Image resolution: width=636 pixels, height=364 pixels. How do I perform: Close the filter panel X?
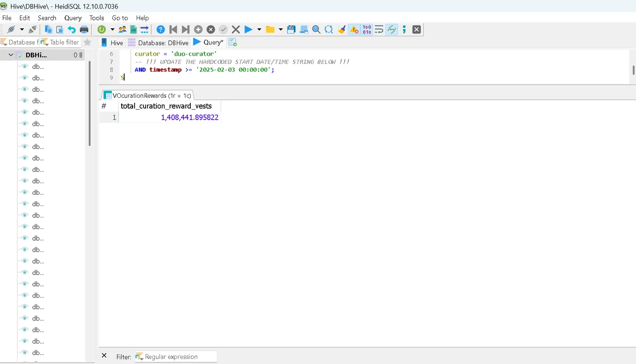[x=104, y=356]
